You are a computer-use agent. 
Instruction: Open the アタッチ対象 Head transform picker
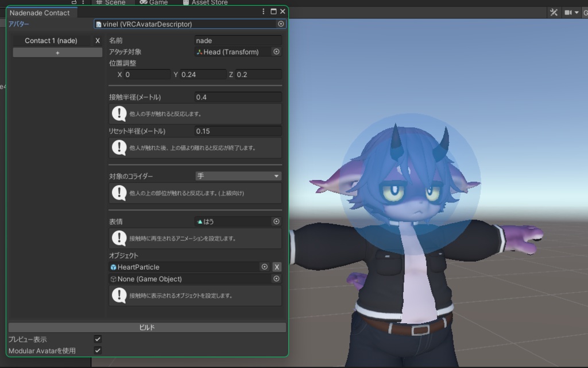click(x=276, y=52)
